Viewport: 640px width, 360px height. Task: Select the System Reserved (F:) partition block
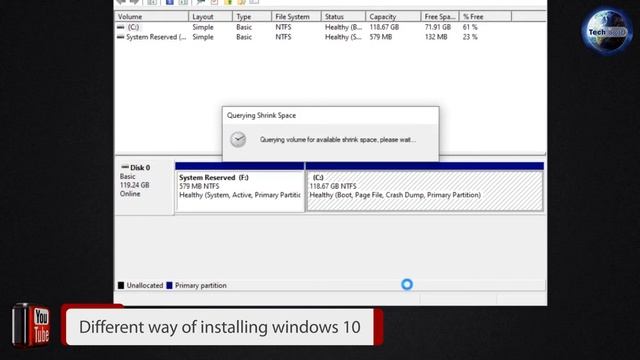point(240,187)
